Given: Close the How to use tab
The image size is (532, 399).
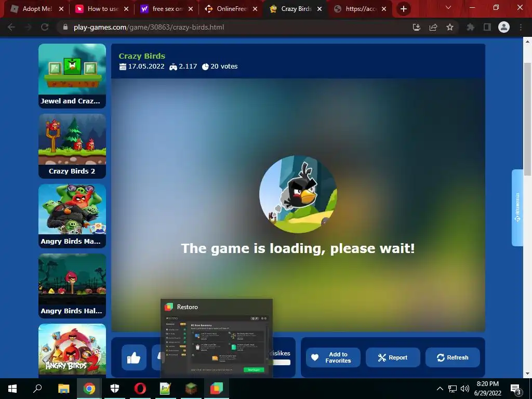Looking at the screenshot, I should point(126,9).
